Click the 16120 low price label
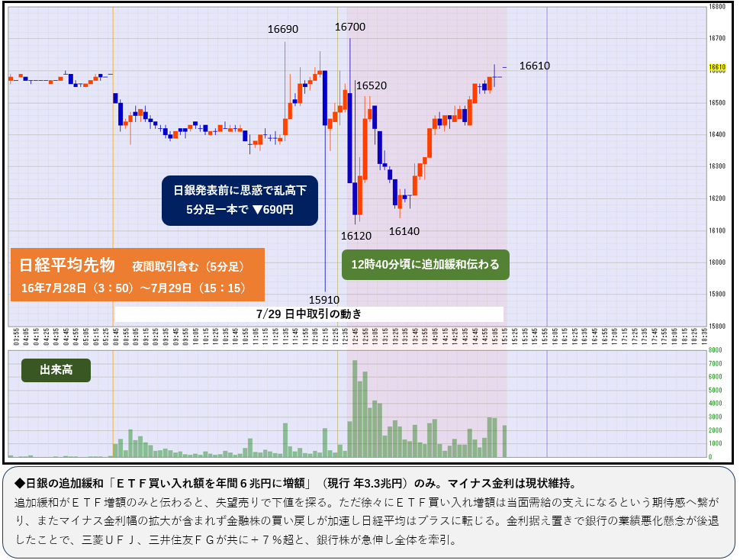740x560 pixels. click(356, 236)
